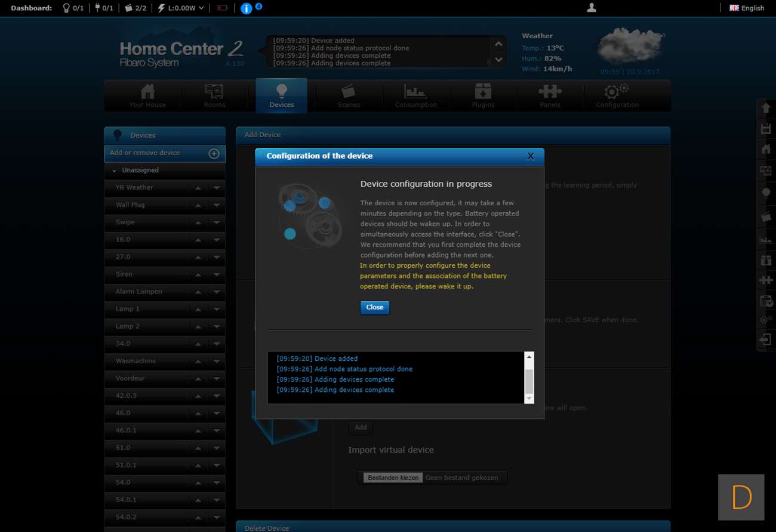Open the Scenes tab
This screenshot has width=776, height=532.
[x=349, y=95]
